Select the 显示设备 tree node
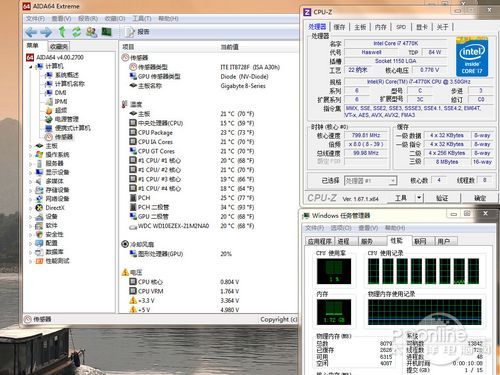500x375 pixels. click(x=57, y=172)
